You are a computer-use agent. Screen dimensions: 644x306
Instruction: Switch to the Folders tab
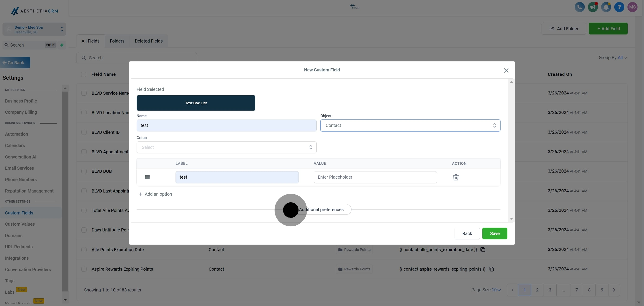pyautogui.click(x=117, y=41)
